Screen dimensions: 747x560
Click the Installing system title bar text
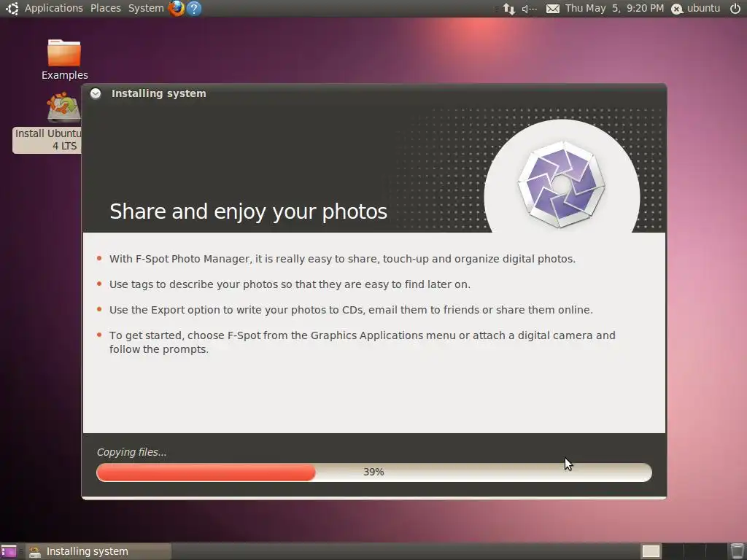pyautogui.click(x=158, y=93)
